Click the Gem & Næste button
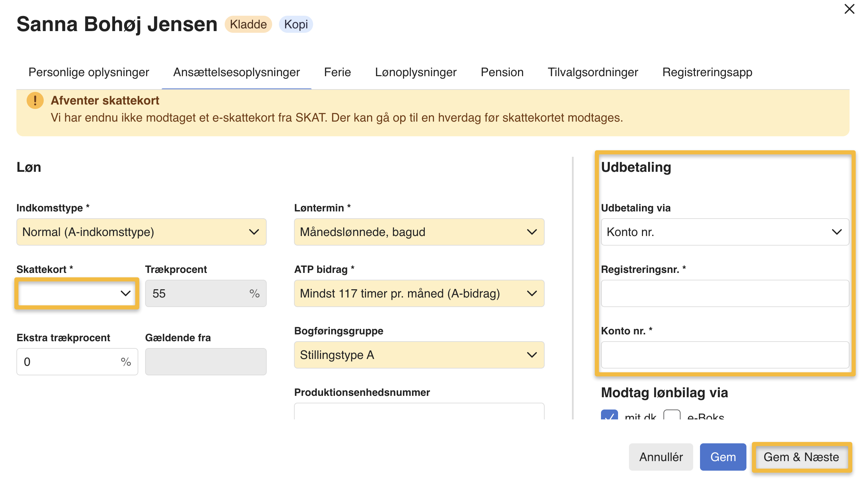Image resolution: width=868 pixels, height=485 pixels. pyautogui.click(x=801, y=457)
